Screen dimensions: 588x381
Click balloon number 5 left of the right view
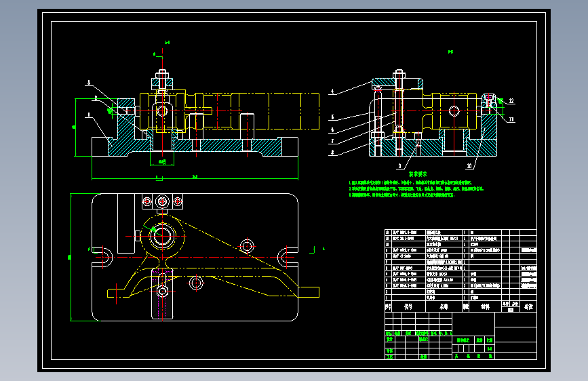coord(332,117)
